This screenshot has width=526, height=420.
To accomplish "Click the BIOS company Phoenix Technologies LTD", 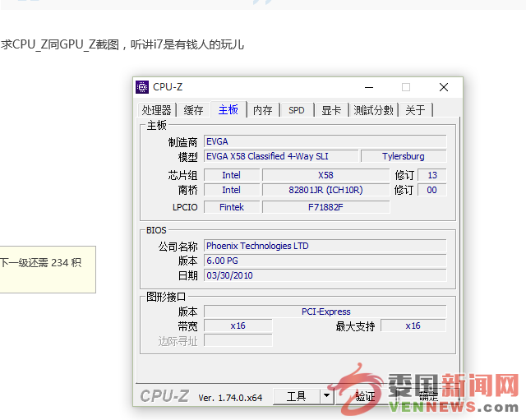I will [325, 246].
